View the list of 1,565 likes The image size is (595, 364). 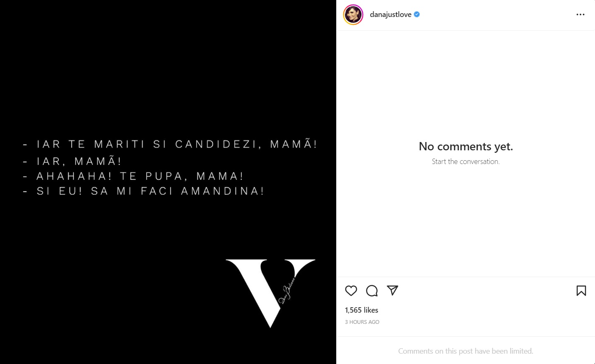(361, 310)
